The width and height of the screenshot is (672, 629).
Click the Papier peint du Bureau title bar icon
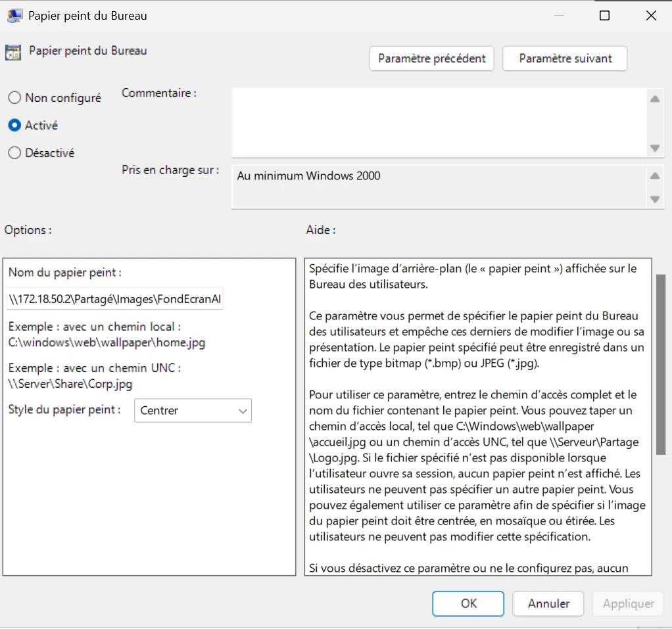(14, 16)
